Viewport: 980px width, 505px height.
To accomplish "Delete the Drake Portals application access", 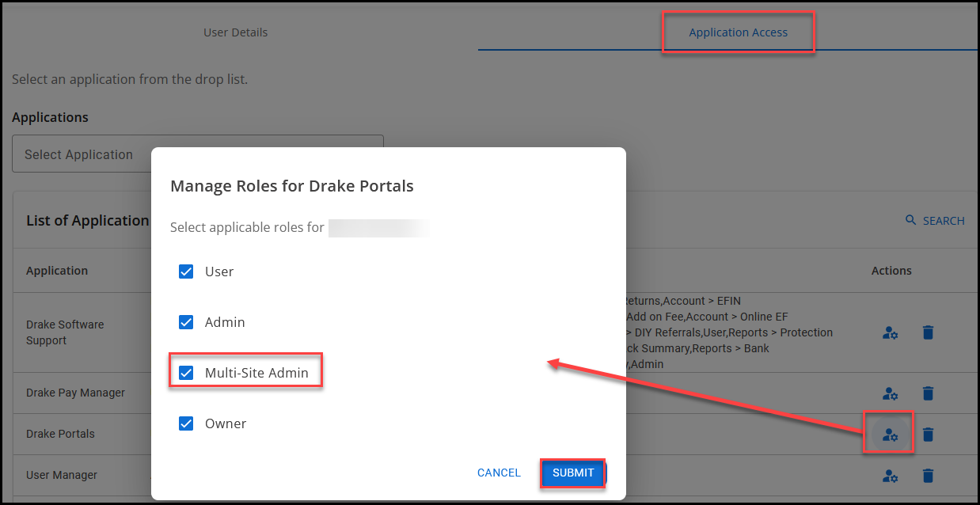I will (x=927, y=434).
